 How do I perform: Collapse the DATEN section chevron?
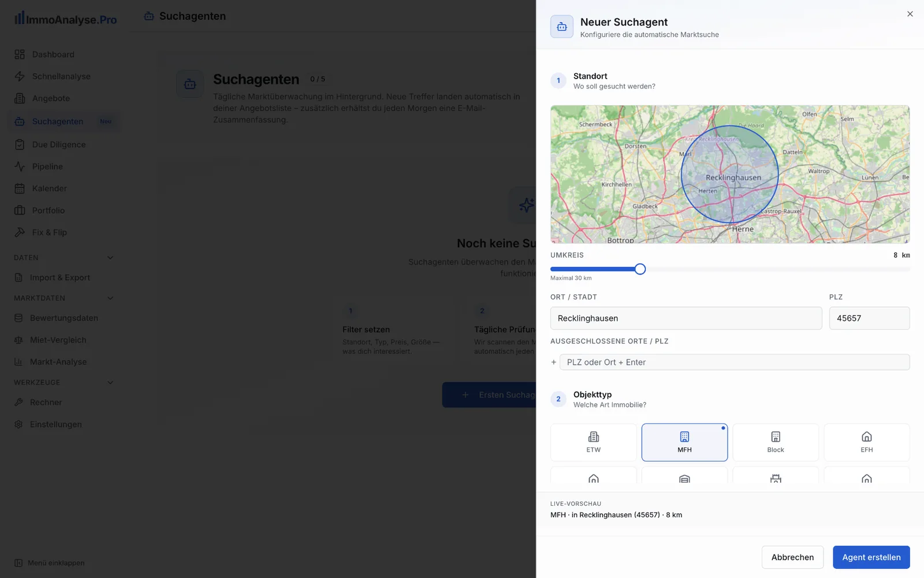(x=110, y=258)
